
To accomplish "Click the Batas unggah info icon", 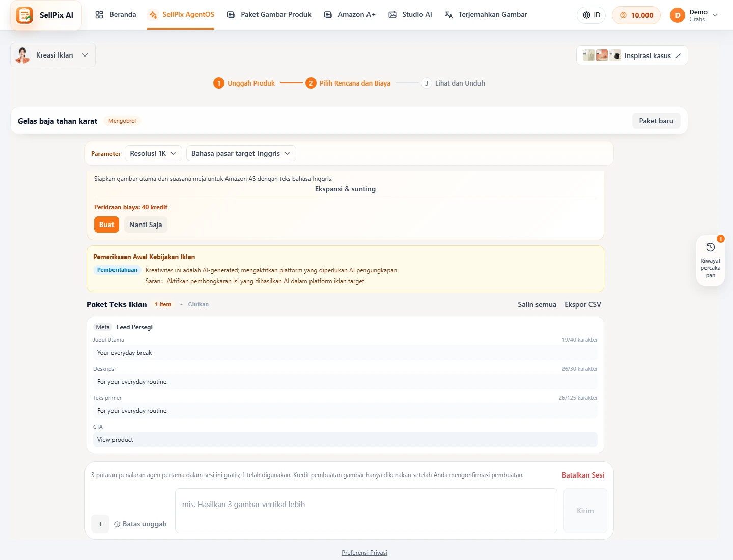I will 117,524.
